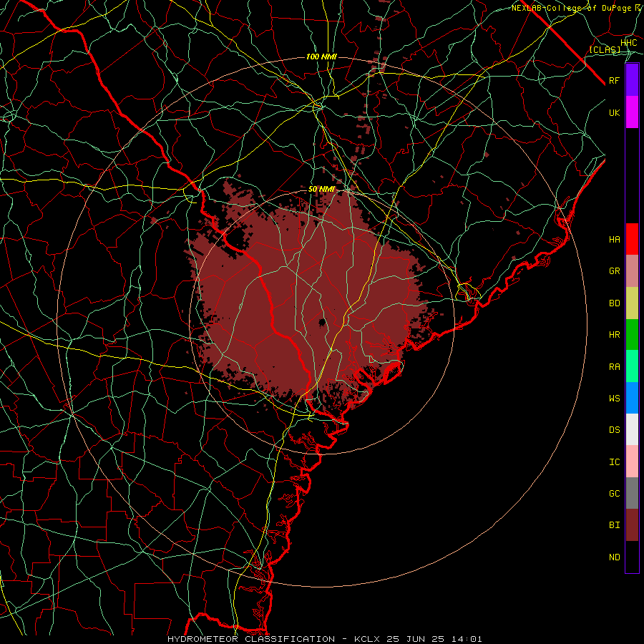644x644 pixels.
Task: Click the pink GR legend swatch
Action: pyautogui.click(x=632, y=271)
